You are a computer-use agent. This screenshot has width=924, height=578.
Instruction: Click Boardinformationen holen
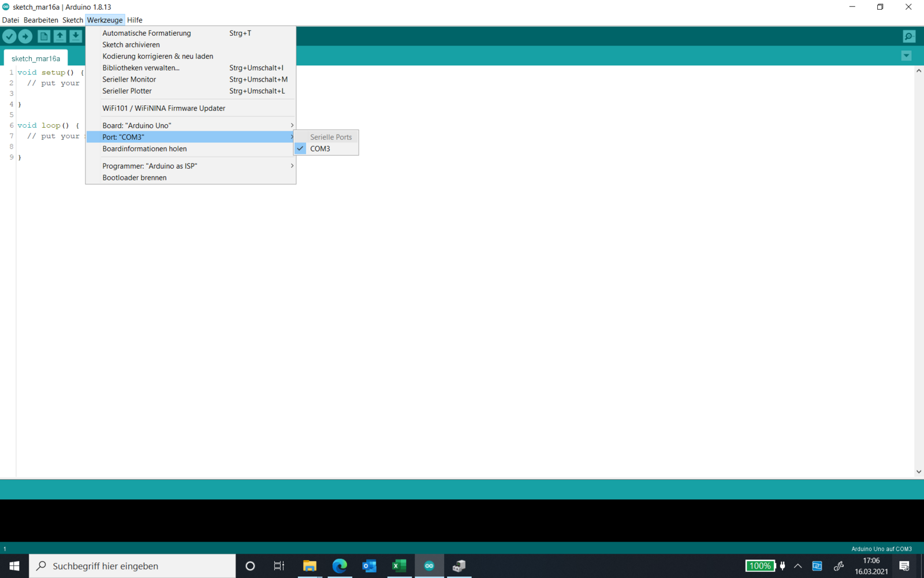[x=144, y=149]
